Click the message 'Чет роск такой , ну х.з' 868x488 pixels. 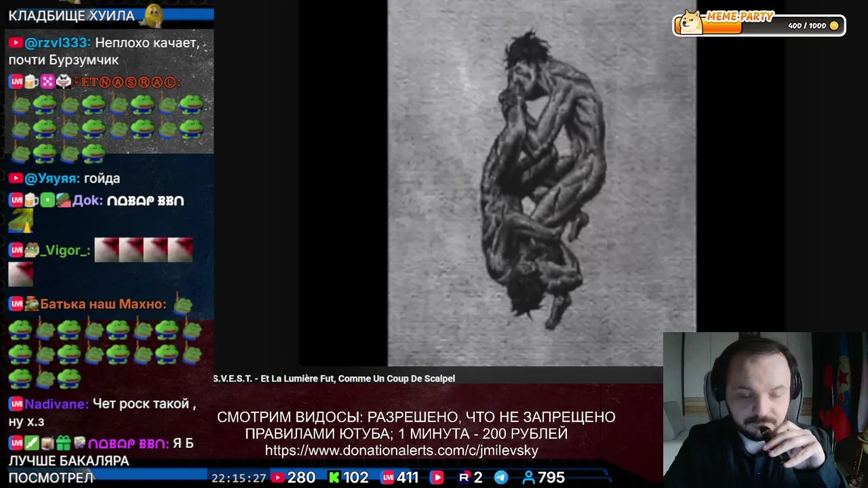pos(102,412)
